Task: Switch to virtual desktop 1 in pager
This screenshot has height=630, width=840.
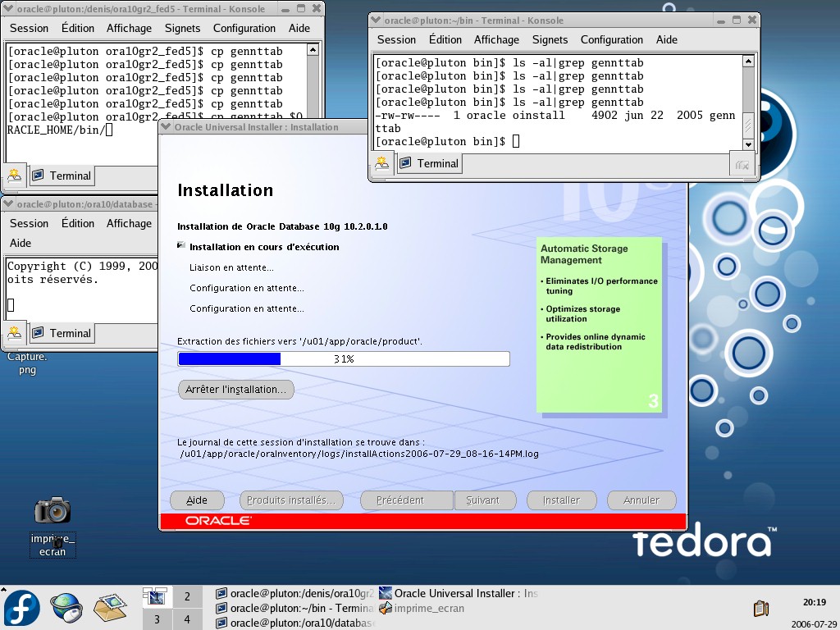Action: click(x=157, y=596)
